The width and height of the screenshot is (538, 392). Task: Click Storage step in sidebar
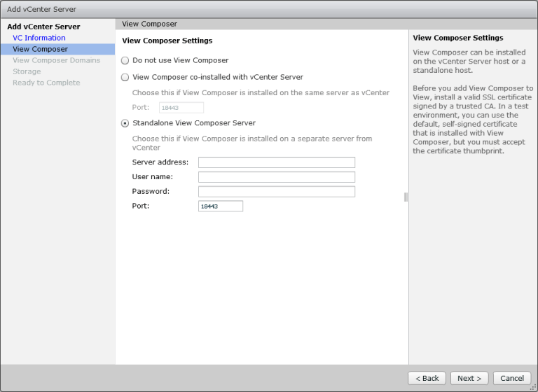click(27, 71)
